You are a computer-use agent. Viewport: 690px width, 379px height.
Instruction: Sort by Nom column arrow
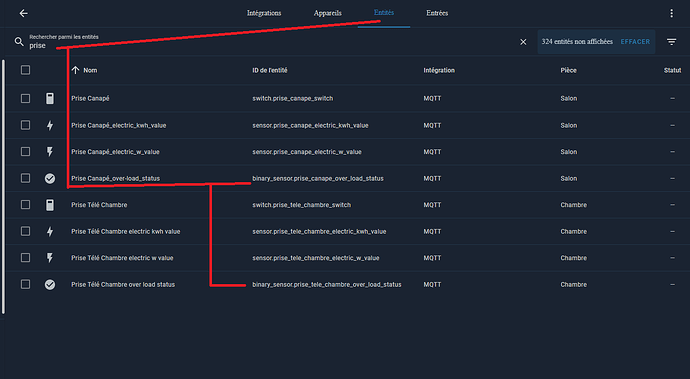[x=75, y=70]
